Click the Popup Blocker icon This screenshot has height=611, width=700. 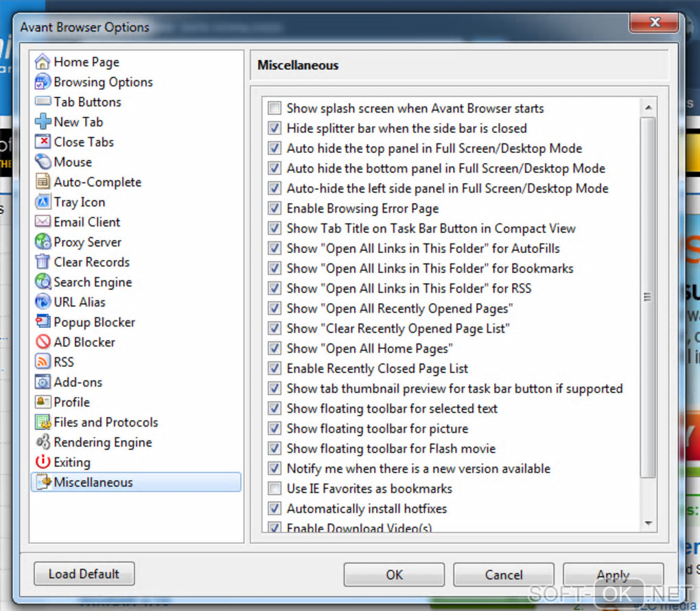point(43,322)
